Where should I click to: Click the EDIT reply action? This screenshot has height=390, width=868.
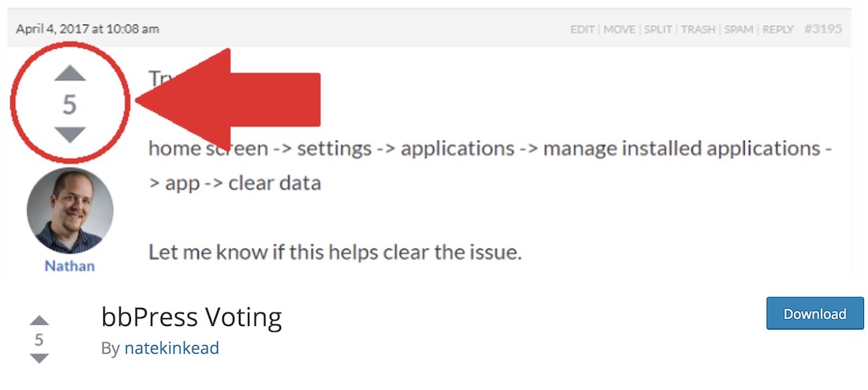pos(582,29)
